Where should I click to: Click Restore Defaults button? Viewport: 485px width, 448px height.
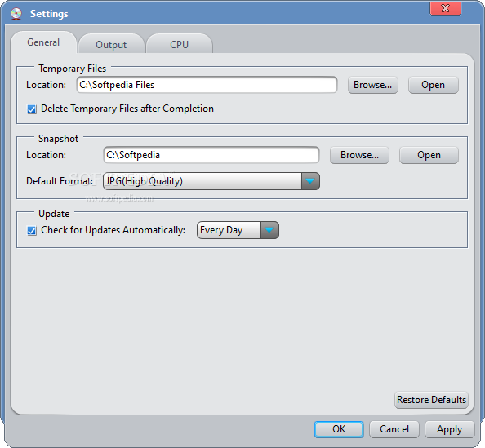pyautogui.click(x=431, y=400)
